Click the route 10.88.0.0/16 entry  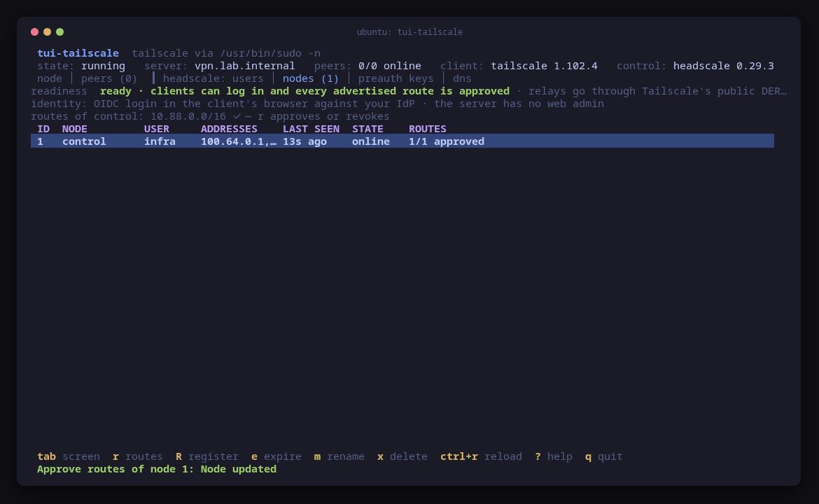tap(188, 116)
